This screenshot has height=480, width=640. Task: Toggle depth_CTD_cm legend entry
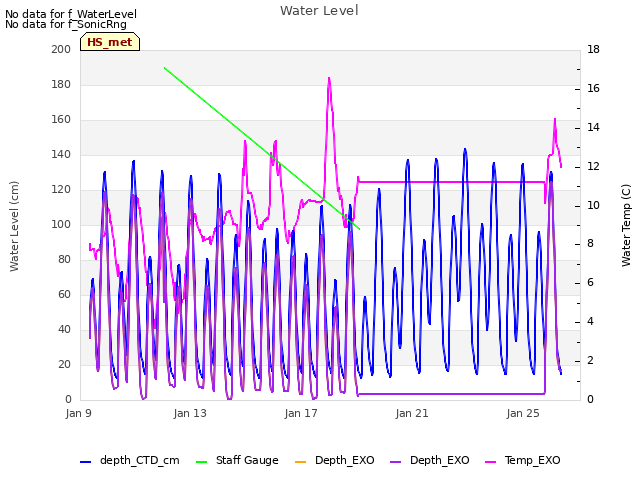130,460
